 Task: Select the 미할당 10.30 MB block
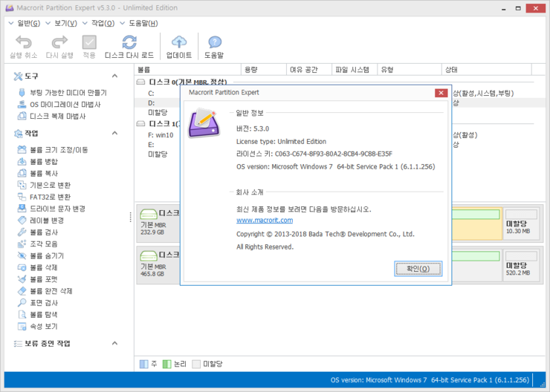click(x=521, y=223)
